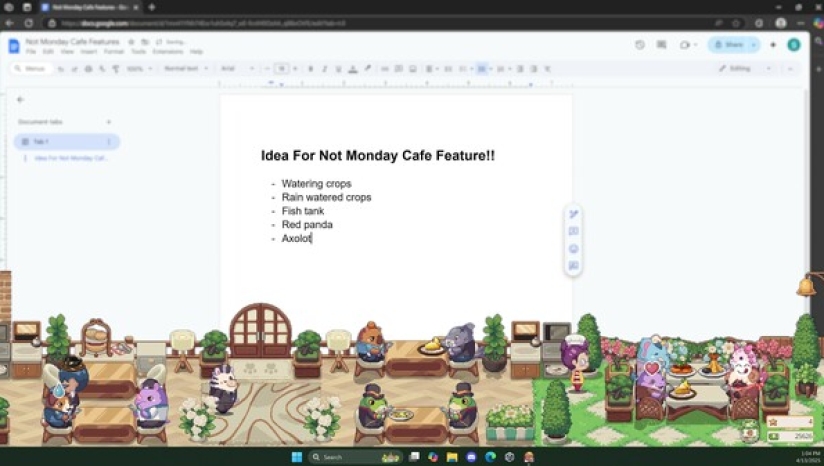Add a new document tab with plus

click(x=109, y=122)
